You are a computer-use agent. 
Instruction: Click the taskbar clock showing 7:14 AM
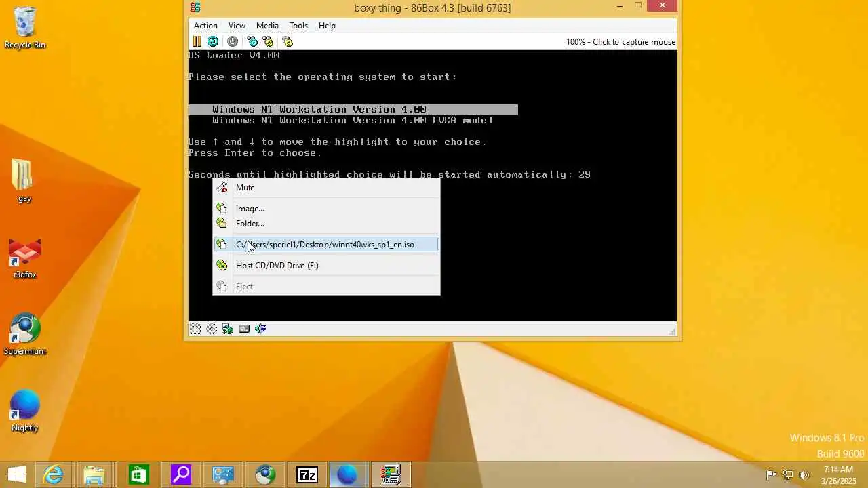click(839, 475)
